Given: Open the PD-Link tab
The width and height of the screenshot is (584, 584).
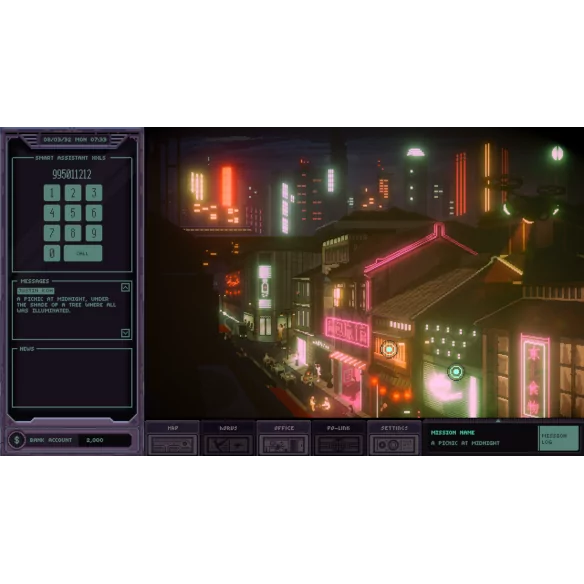Looking at the screenshot, I should 339,438.
